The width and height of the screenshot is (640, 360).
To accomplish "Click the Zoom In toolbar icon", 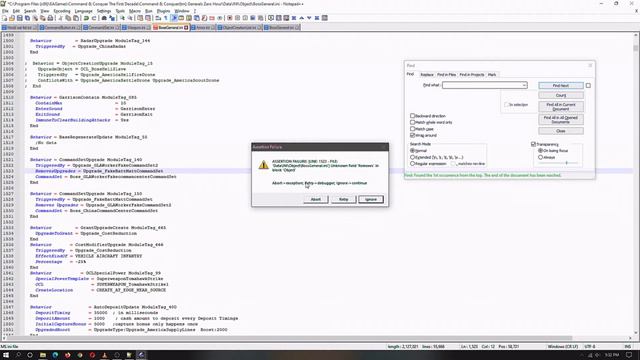I will (122, 18).
